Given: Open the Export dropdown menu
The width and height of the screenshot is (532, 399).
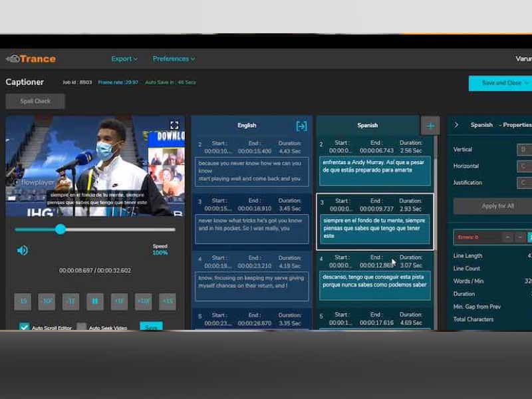Looking at the screenshot, I should point(124,59).
